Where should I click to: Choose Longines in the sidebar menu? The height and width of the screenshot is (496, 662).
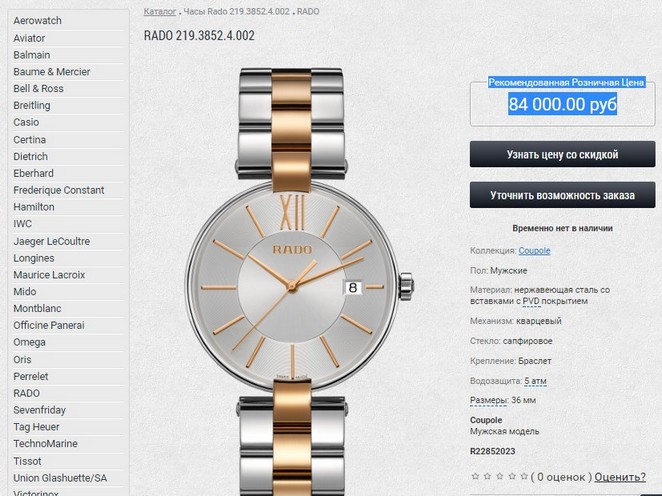(x=34, y=258)
